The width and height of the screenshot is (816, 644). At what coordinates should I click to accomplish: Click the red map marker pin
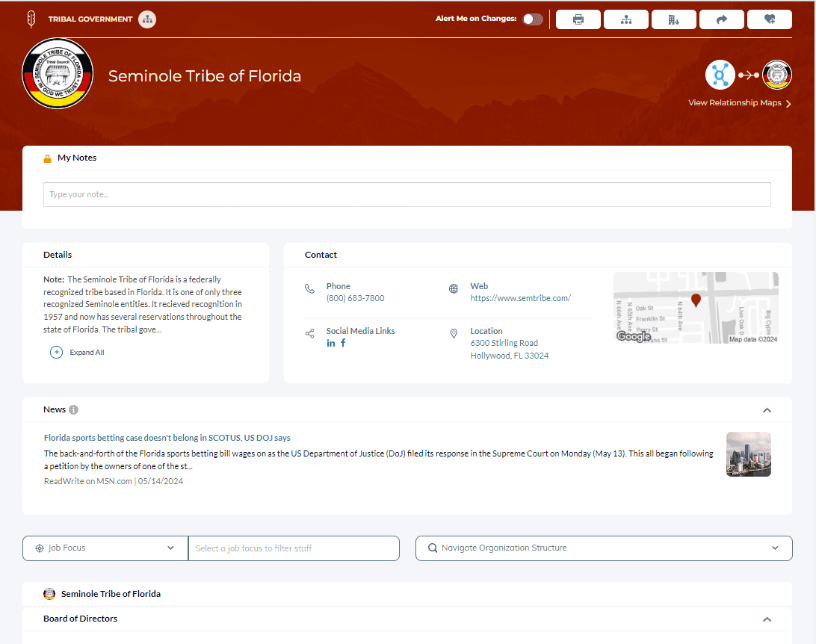point(696,300)
